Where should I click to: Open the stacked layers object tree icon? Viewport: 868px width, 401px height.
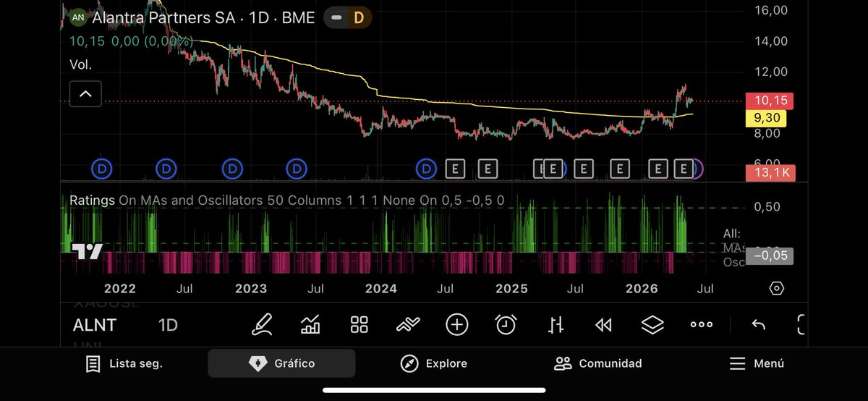point(652,324)
